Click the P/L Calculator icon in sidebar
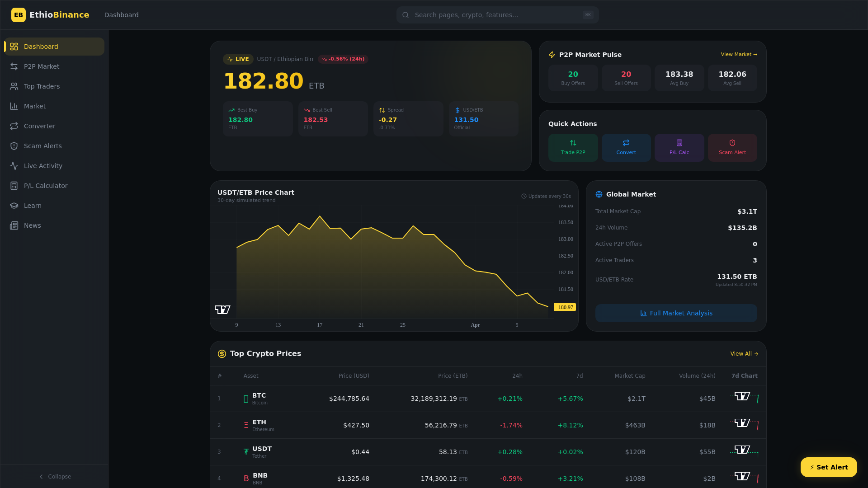 click(14, 186)
